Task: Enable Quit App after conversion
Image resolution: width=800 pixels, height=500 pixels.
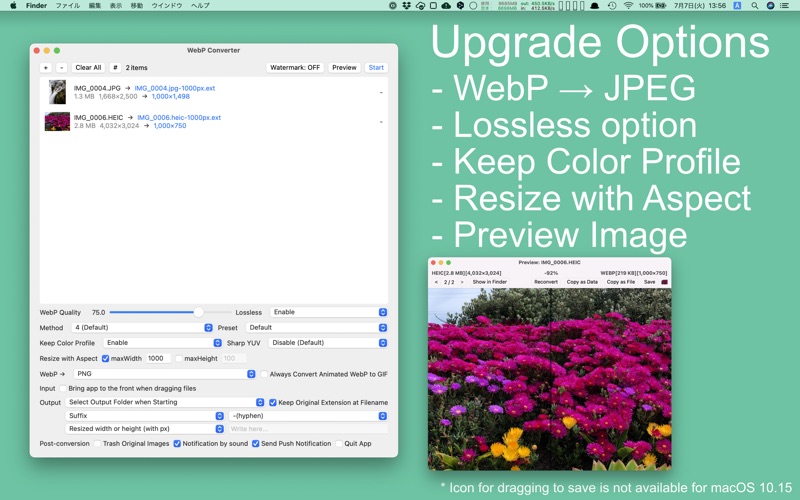Action: coord(339,443)
